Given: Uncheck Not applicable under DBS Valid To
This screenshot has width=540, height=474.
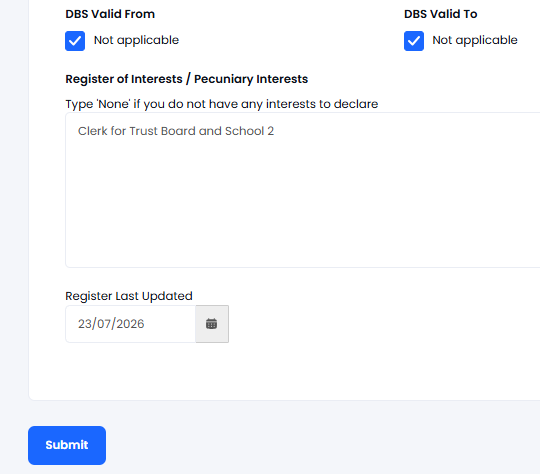Looking at the screenshot, I should 414,41.
